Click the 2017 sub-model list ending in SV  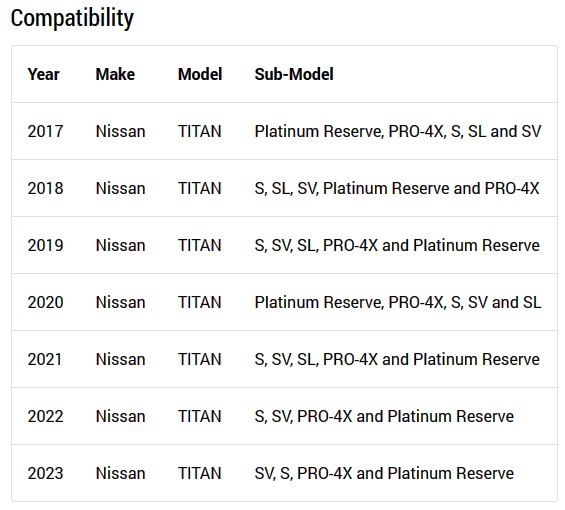398,131
